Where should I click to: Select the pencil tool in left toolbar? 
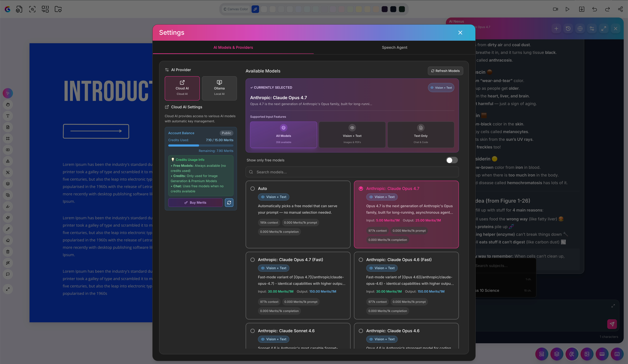pos(8,229)
